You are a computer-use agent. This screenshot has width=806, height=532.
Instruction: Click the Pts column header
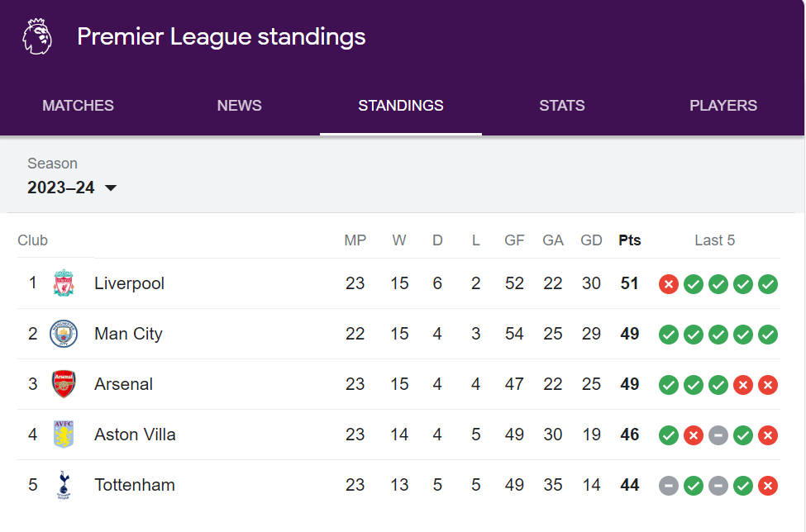tap(630, 240)
